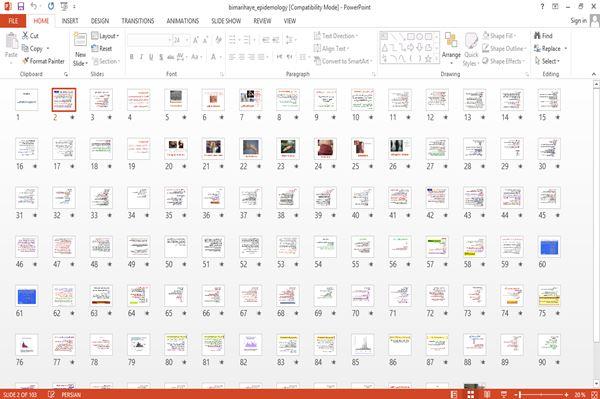Select the Format Painter tool
The height and width of the screenshot is (399, 600).
(x=43, y=61)
